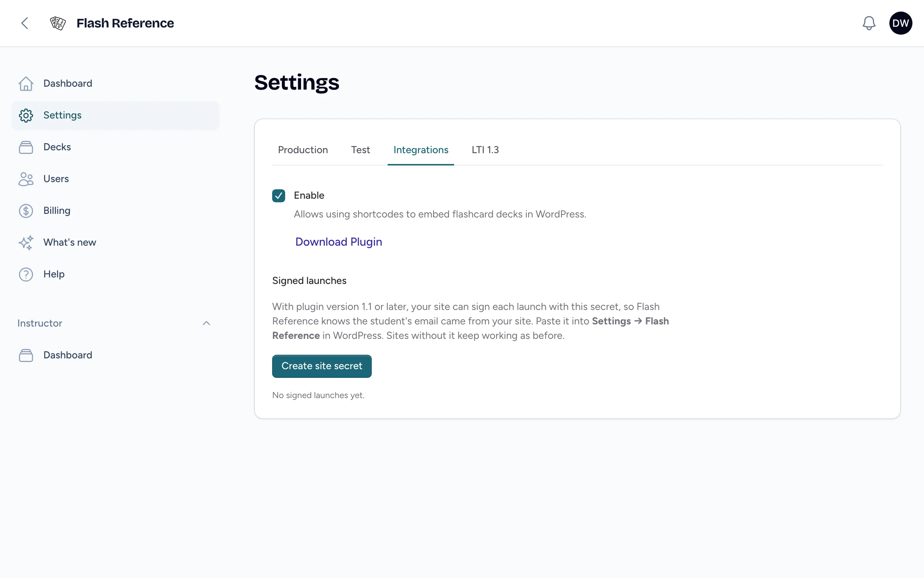This screenshot has width=924, height=578.
Task: Open What's new in sidebar
Action: pos(115,242)
